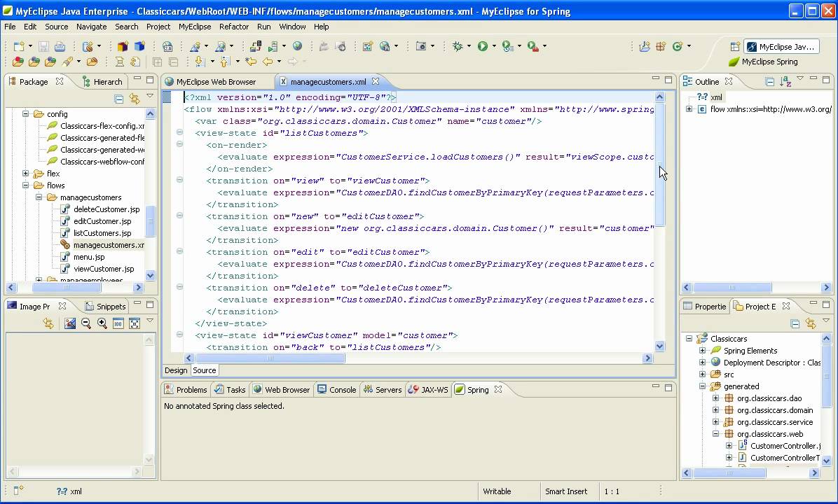Collapse the config folder in Package Explorer
Viewport: 838px width, 504px height.
pyautogui.click(x=25, y=113)
